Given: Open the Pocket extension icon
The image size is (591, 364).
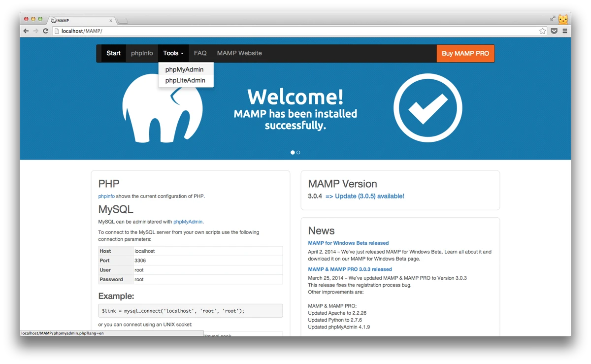Looking at the screenshot, I should [x=554, y=31].
